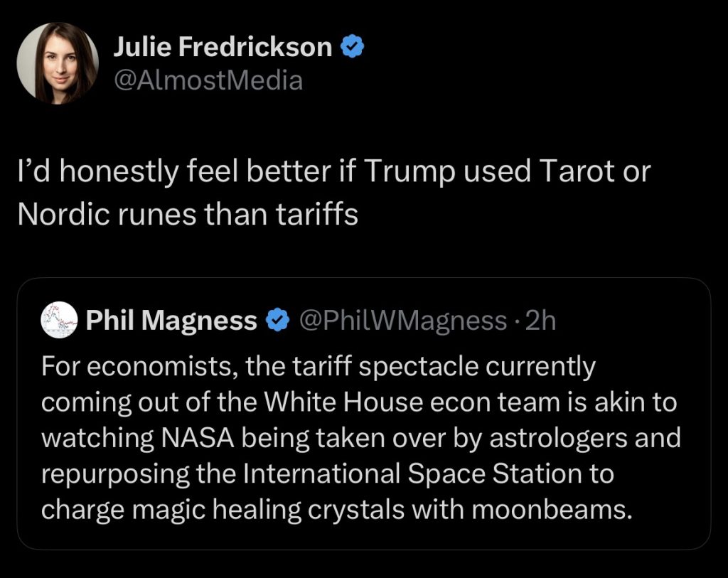Click verified badge beside Julie Fredrickson
728x578 pixels.
[x=353, y=46]
